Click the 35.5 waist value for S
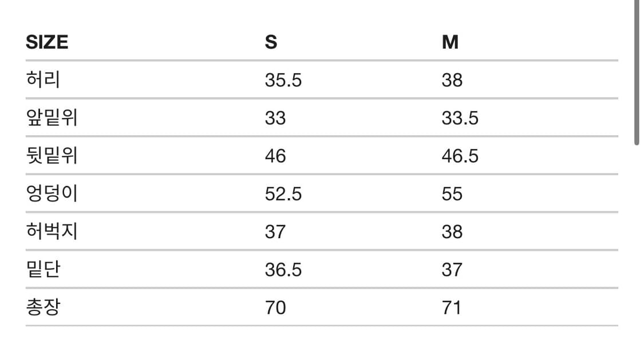 click(x=283, y=80)
